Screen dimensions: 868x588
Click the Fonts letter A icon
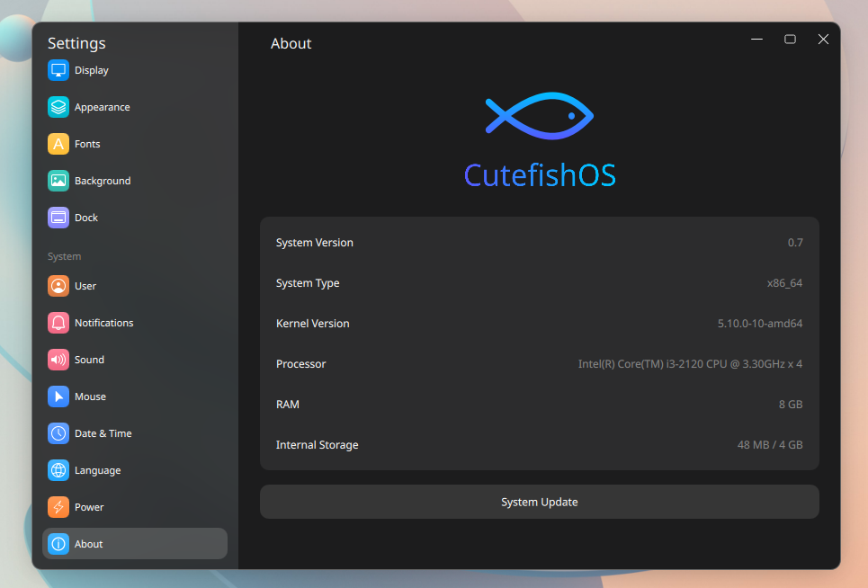click(58, 144)
